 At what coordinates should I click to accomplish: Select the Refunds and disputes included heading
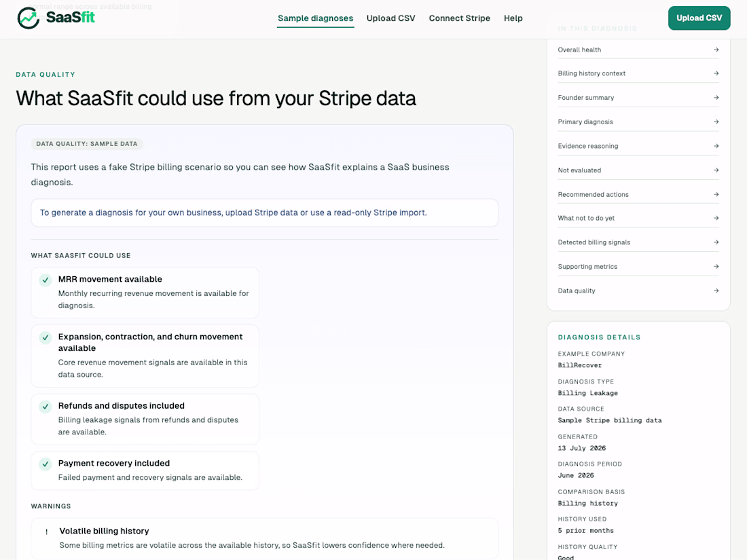click(x=122, y=406)
